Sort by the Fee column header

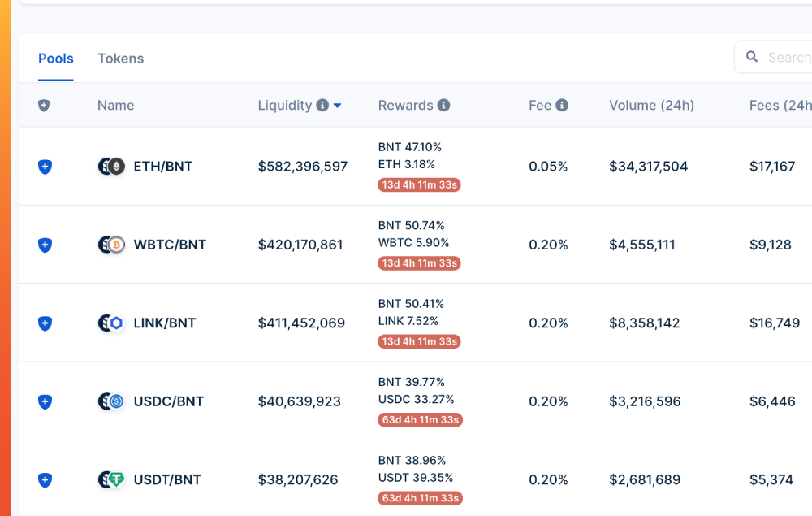pos(540,105)
